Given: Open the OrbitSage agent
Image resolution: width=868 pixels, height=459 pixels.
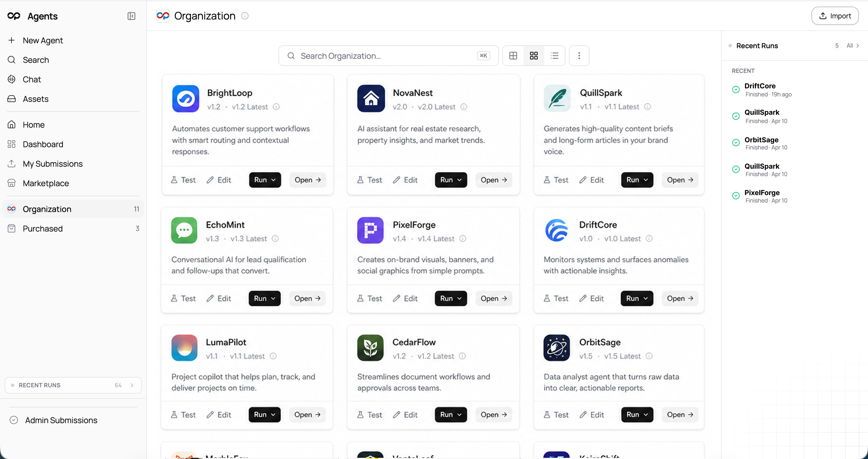Looking at the screenshot, I should [680, 415].
